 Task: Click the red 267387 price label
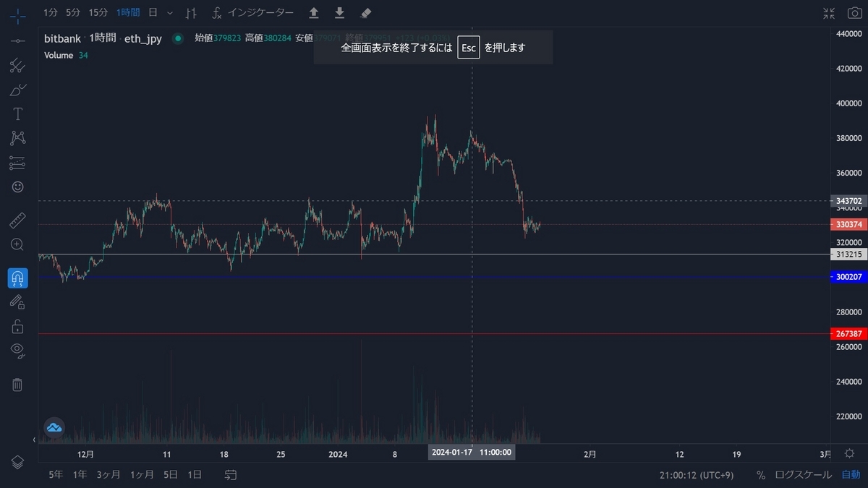[848, 334]
